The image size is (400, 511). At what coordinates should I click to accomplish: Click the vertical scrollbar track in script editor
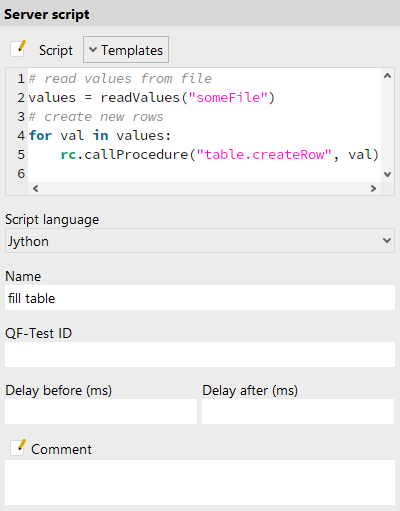point(387,125)
